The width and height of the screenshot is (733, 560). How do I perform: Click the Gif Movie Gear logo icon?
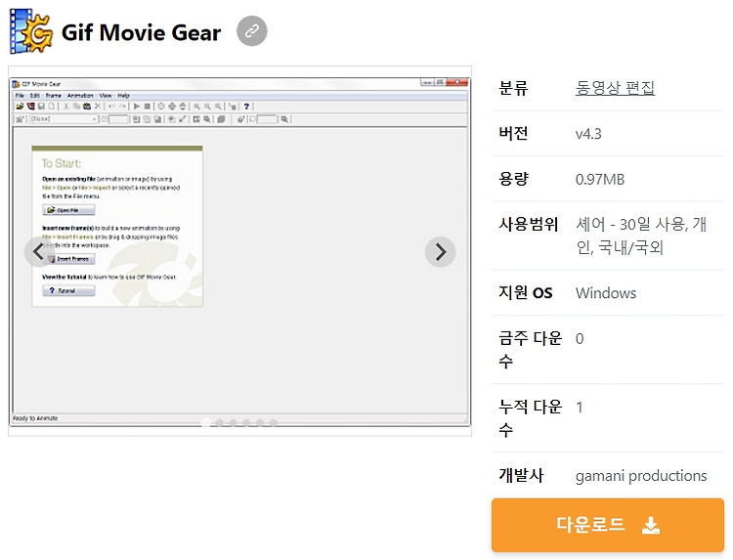click(x=30, y=31)
